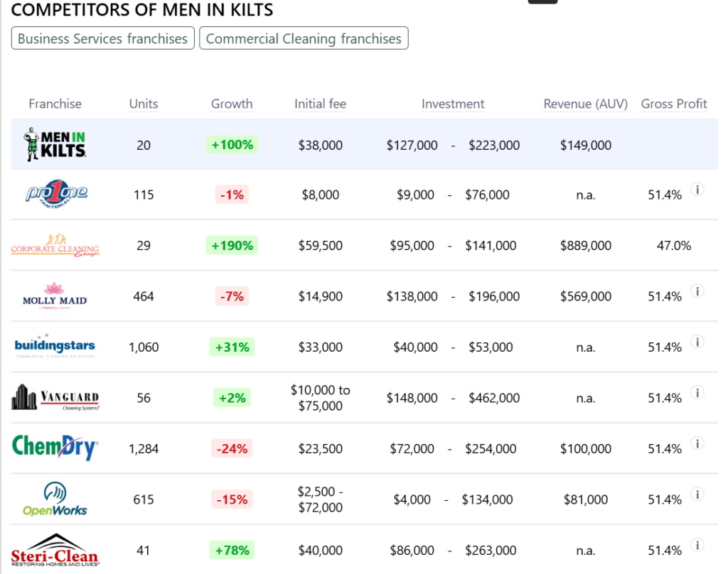Click info icon in Steri-Clean row
Viewport: 728px width, 574px height.
tap(697, 545)
